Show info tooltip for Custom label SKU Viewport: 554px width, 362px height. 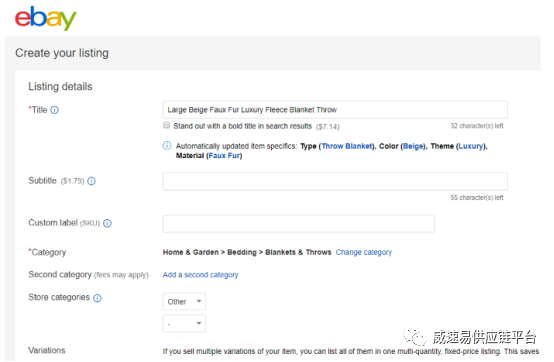coord(107,223)
